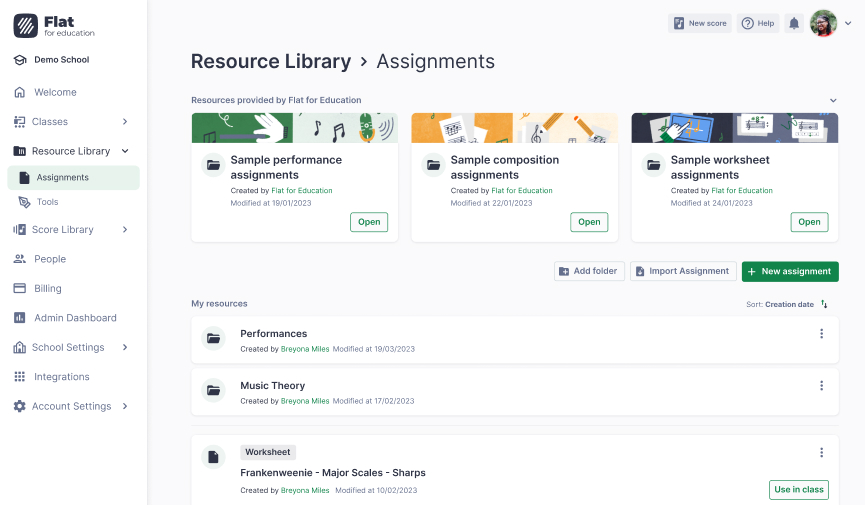Collapse the Flat for Education resources section

[832, 100]
